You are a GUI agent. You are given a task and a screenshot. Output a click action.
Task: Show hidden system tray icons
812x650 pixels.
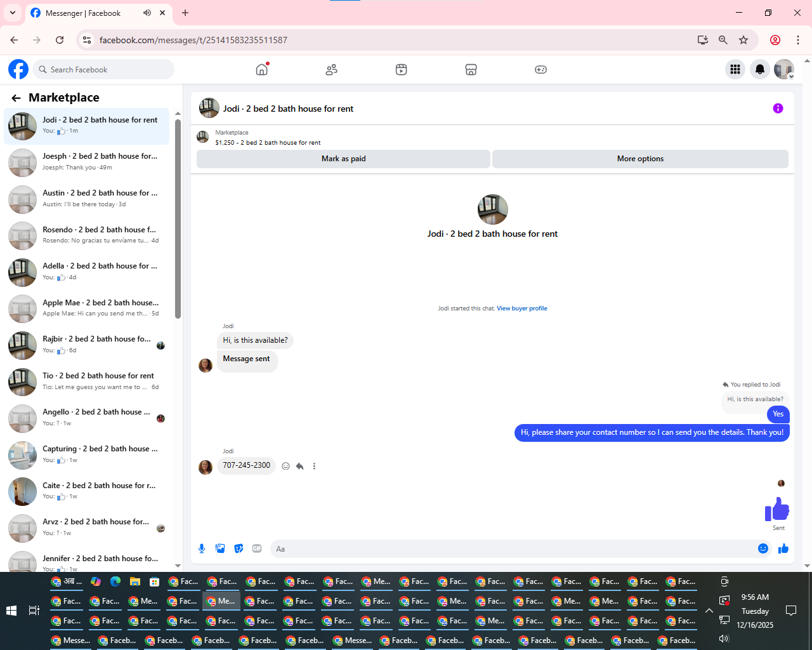709,611
